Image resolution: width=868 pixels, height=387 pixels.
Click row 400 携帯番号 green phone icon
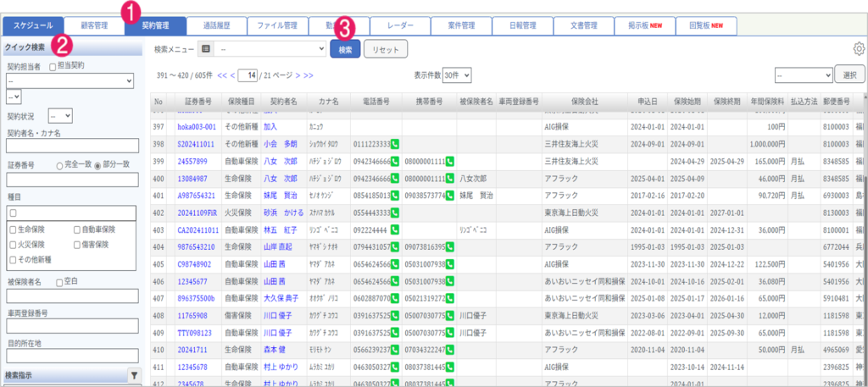coord(449,179)
